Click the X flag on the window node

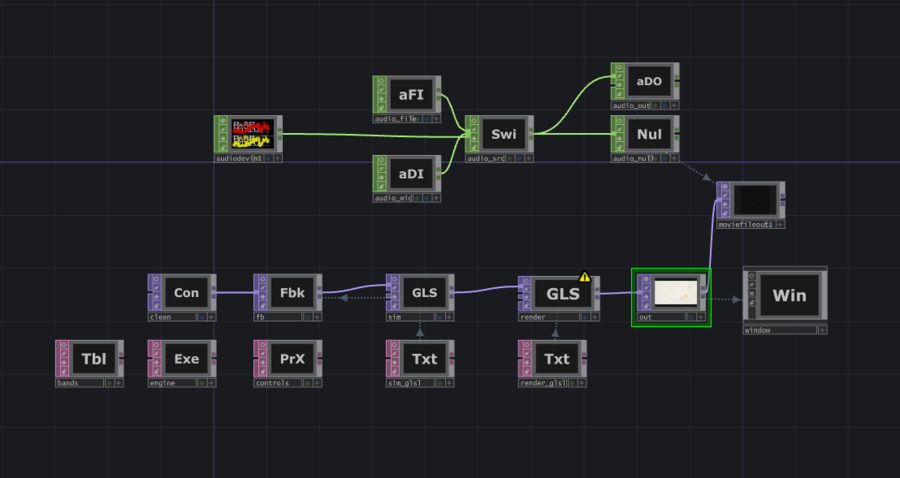click(752, 294)
